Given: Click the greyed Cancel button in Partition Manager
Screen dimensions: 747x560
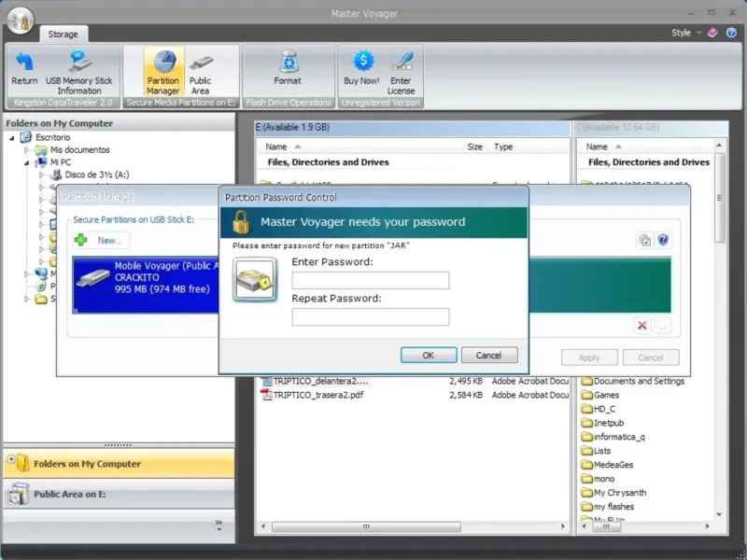Looking at the screenshot, I should tap(650, 357).
